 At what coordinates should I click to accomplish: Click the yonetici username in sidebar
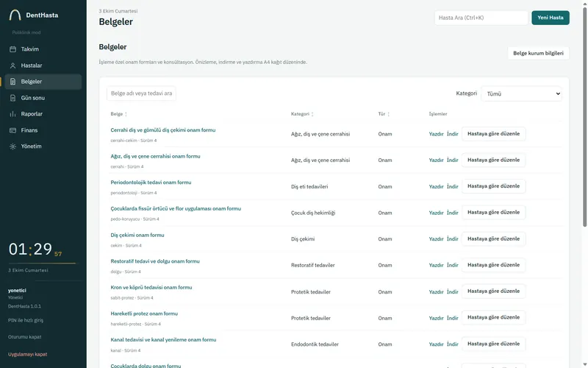coord(17,291)
